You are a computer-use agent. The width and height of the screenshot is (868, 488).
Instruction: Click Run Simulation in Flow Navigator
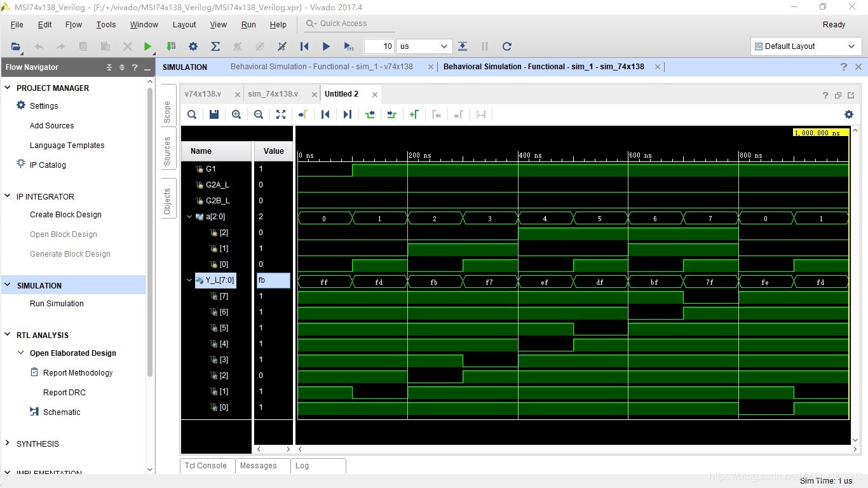pos(57,304)
